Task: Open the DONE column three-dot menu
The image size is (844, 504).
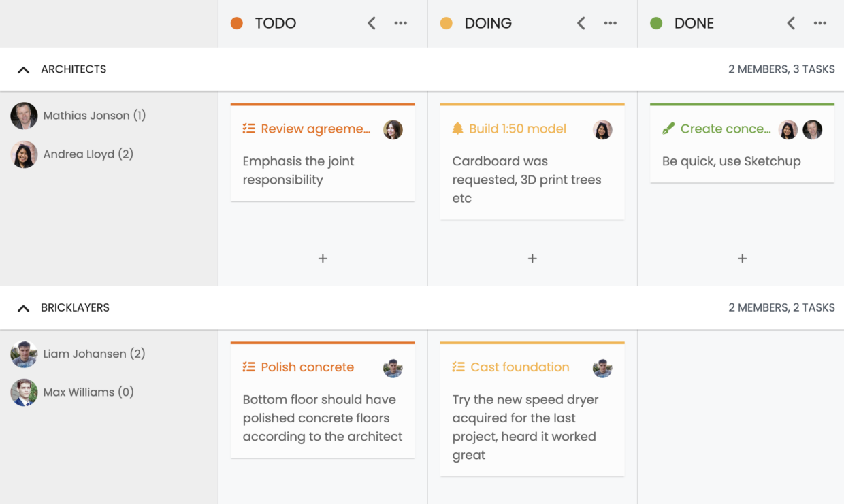Action: 820,23
